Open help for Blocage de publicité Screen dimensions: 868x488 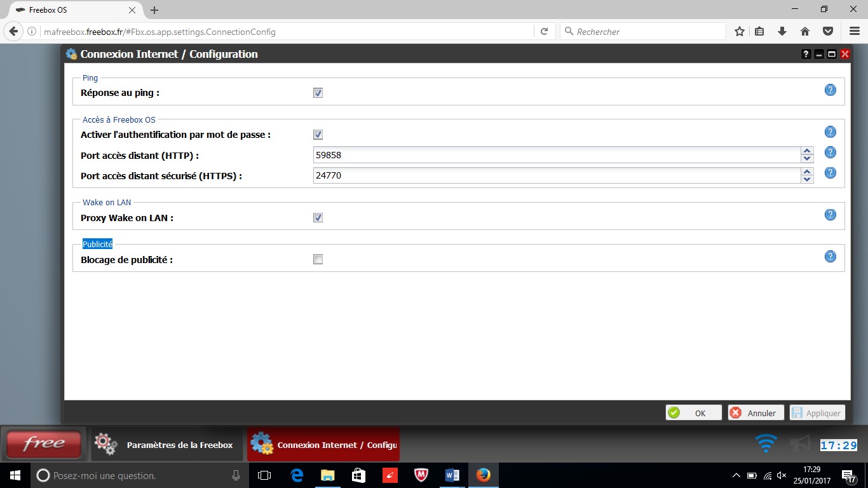coord(830,257)
